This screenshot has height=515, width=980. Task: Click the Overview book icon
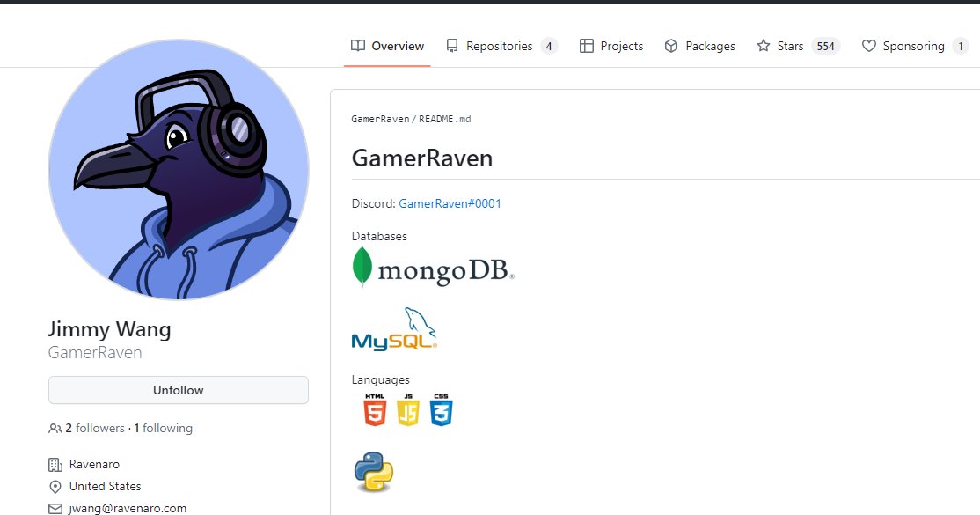(x=358, y=46)
